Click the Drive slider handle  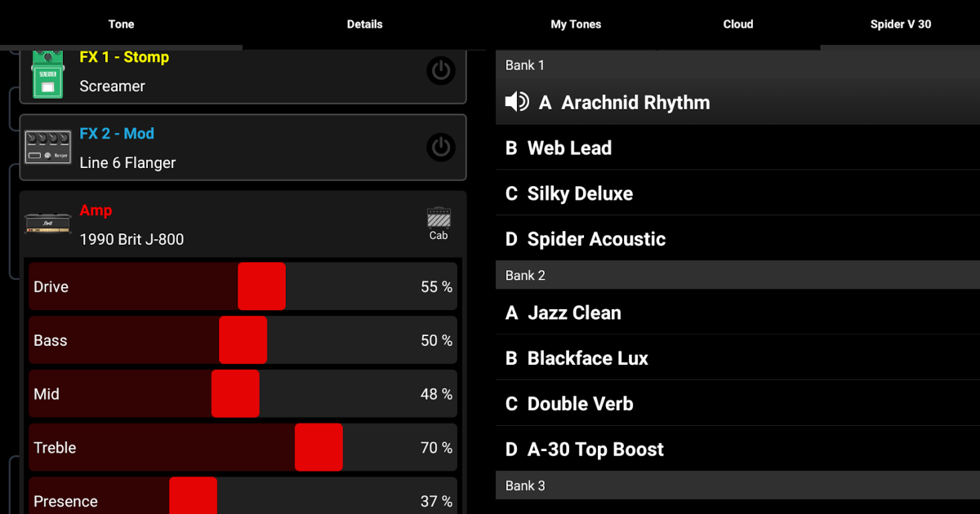tap(261, 286)
